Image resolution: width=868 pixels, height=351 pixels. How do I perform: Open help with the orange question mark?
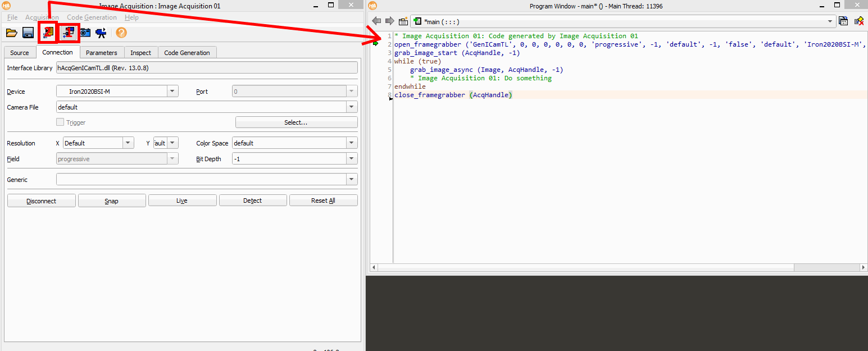pyautogui.click(x=121, y=33)
